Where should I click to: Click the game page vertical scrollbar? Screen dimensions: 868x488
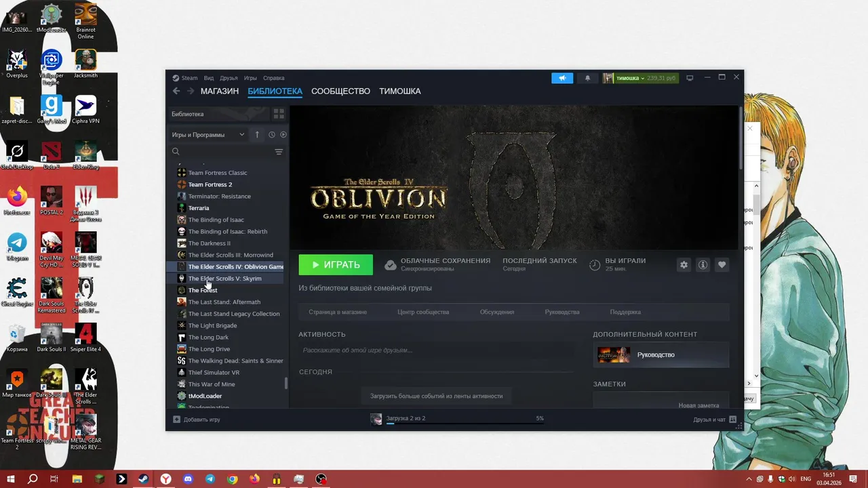(x=741, y=139)
